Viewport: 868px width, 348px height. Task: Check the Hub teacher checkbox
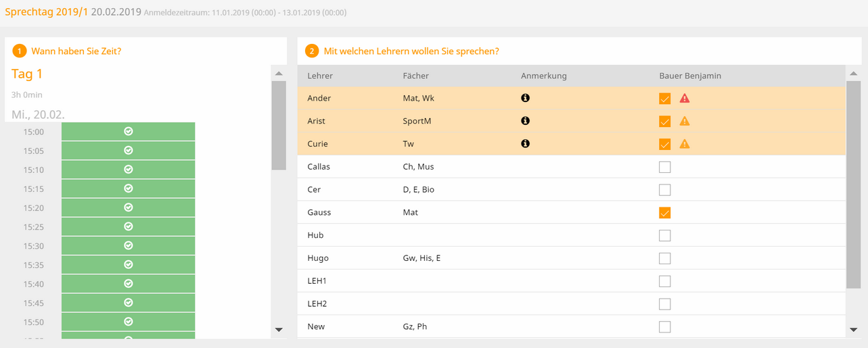pos(665,235)
